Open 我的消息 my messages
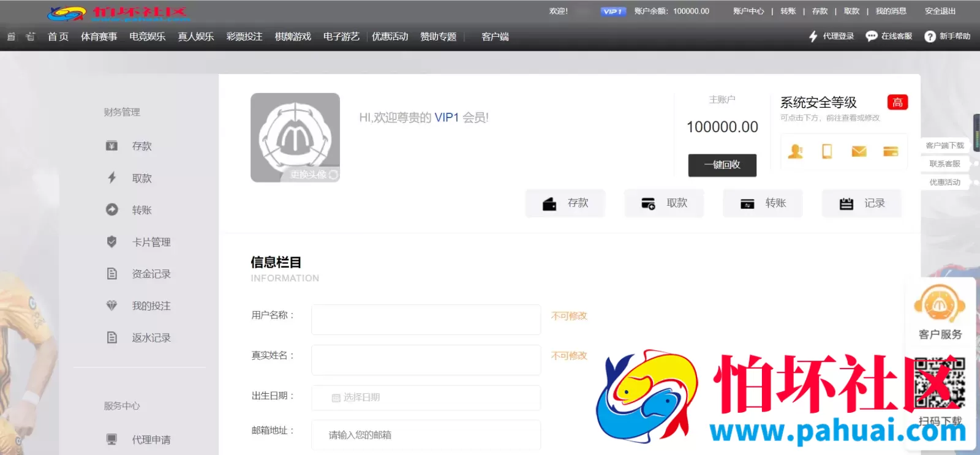 (891, 11)
